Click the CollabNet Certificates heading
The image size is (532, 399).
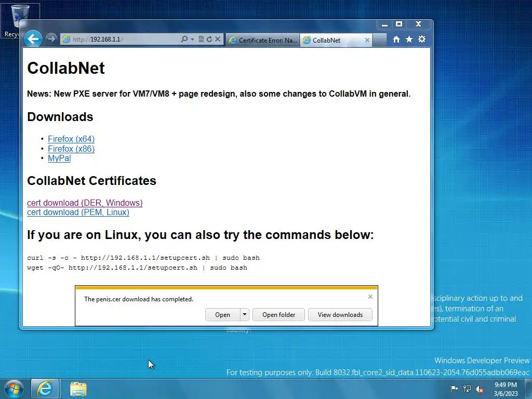tap(91, 181)
